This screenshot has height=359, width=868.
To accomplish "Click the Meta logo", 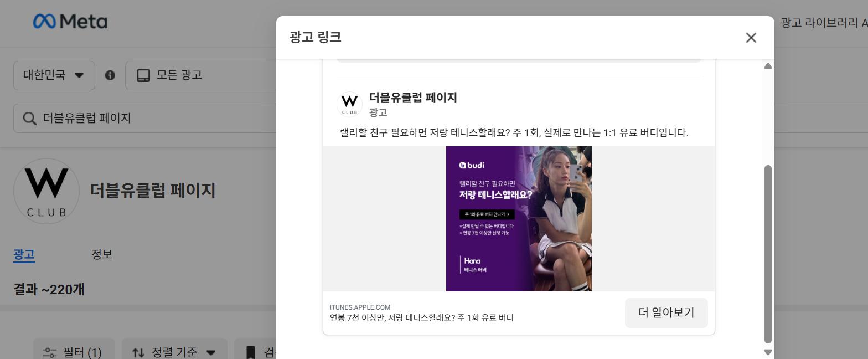I will (x=70, y=22).
